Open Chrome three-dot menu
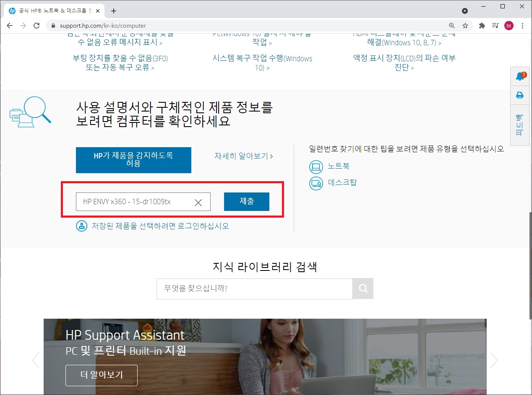Image resolution: width=532 pixels, height=395 pixels. coord(522,26)
